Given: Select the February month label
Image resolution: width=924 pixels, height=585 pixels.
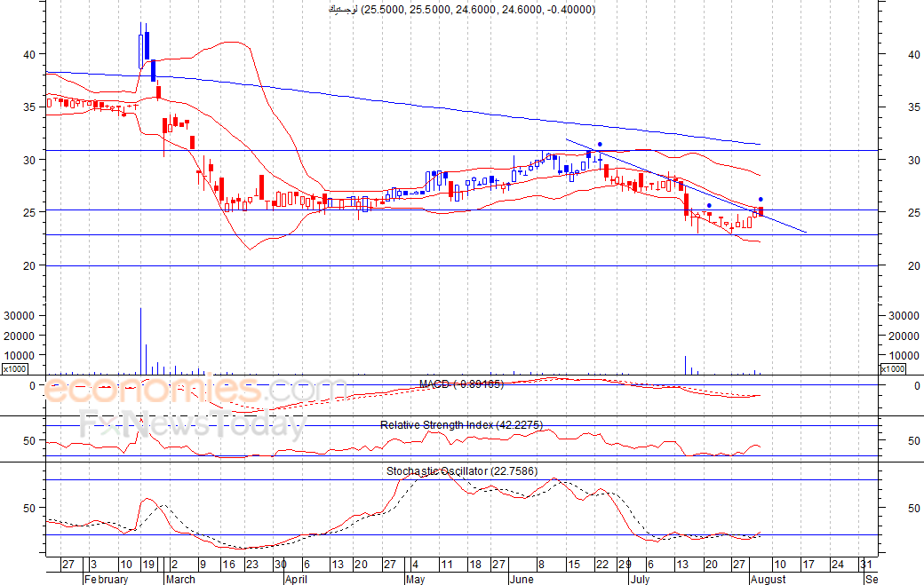Looking at the screenshot, I should (105, 580).
